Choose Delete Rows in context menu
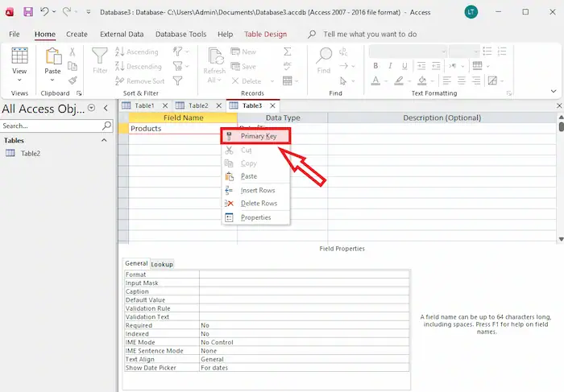The width and height of the screenshot is (564, 392). pos(258,203)
